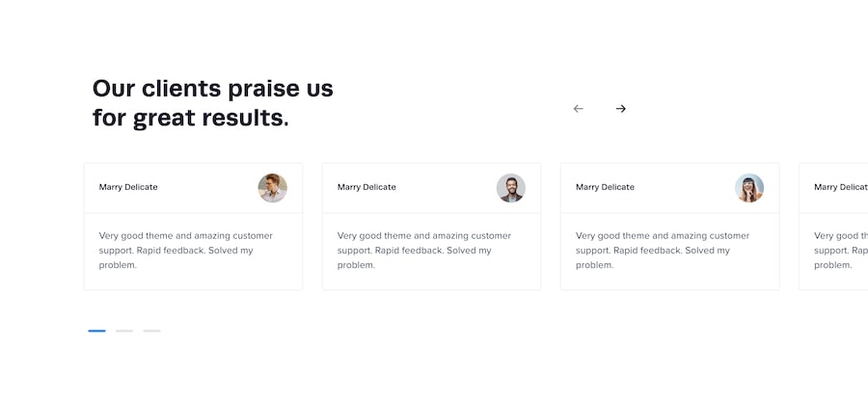Viewport: 868px width, 403px height.
Task: Select the smiling woman's avatar photo
Action: (749, 188)
